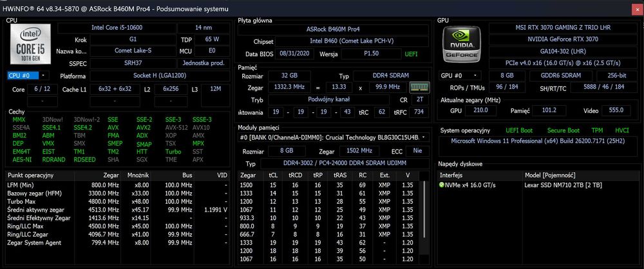Click the '65 W' TDP value
This screenshot has height=269, width=644.
tap(212, 39)
